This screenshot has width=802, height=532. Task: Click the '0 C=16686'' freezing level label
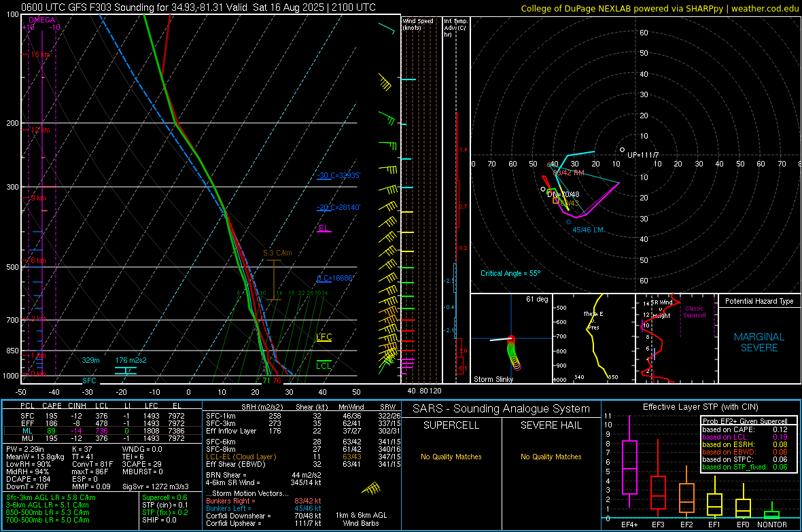(x=335, y=279)
